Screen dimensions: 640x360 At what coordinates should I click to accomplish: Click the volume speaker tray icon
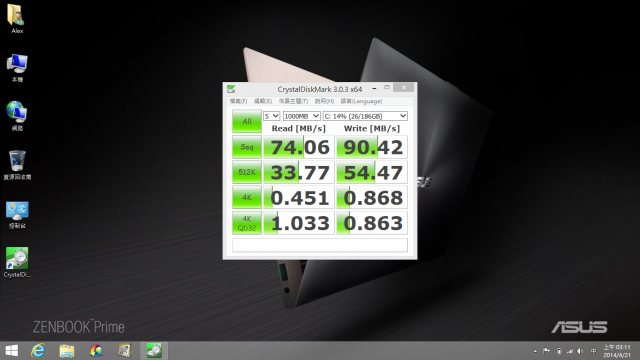coord(580,351)
